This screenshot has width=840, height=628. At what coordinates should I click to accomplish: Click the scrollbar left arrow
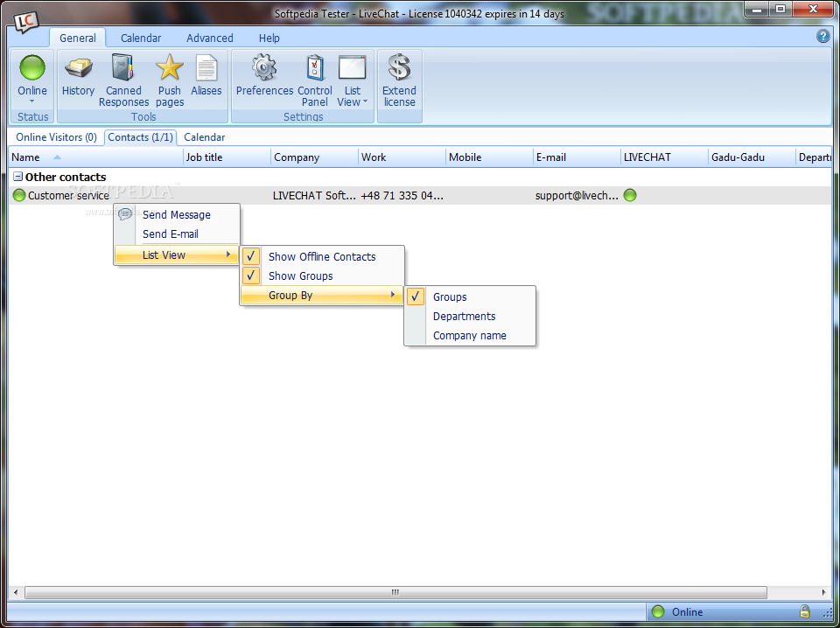16,592
